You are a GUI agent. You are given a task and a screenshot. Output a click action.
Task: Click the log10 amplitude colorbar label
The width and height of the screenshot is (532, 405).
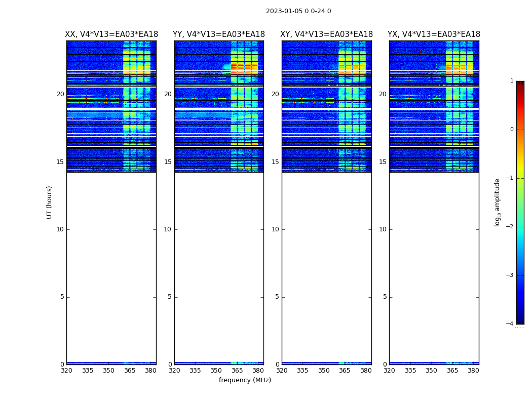[x=497, y=202]
